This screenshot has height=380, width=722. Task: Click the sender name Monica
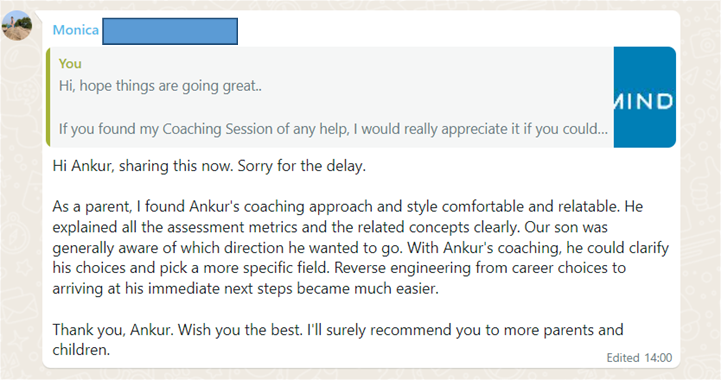[x=76, y=30]
